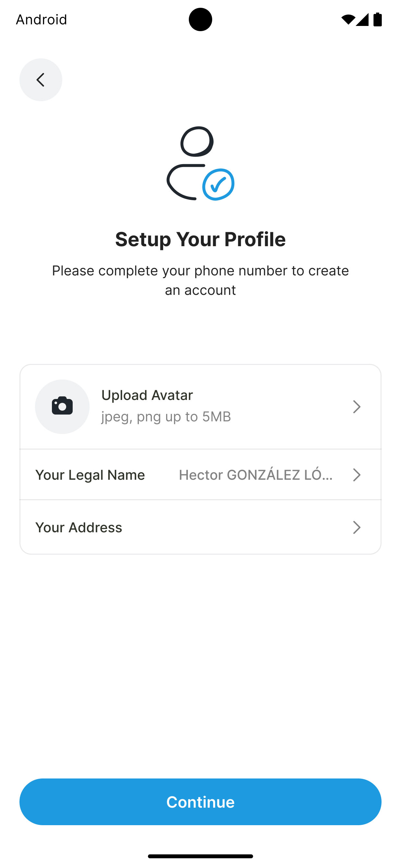Select the Upload Avatar label

click(147, 395)
